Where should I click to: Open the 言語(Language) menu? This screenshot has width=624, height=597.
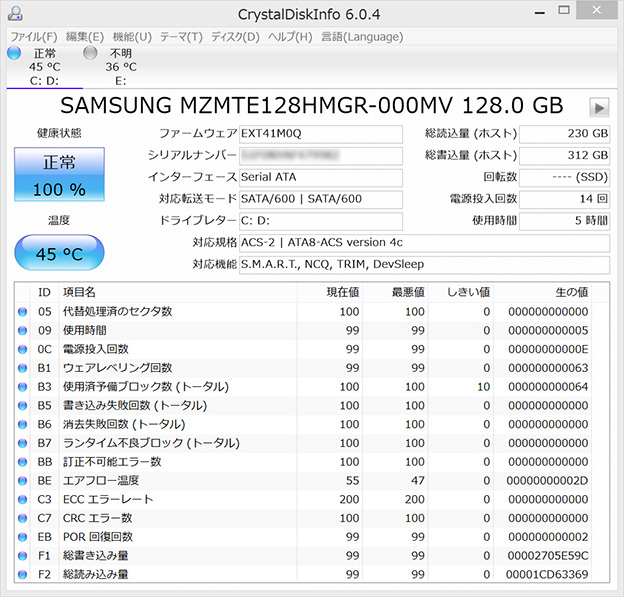point(362,37)
